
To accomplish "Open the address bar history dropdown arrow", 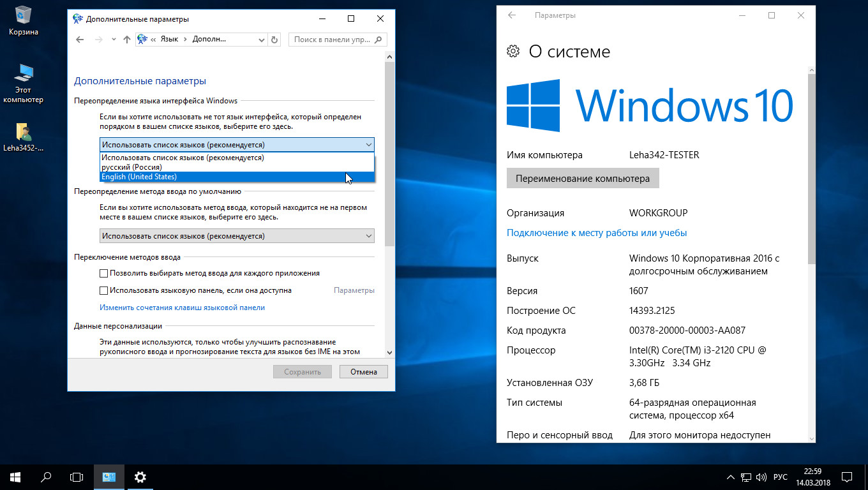I will (x=262, y=40).
